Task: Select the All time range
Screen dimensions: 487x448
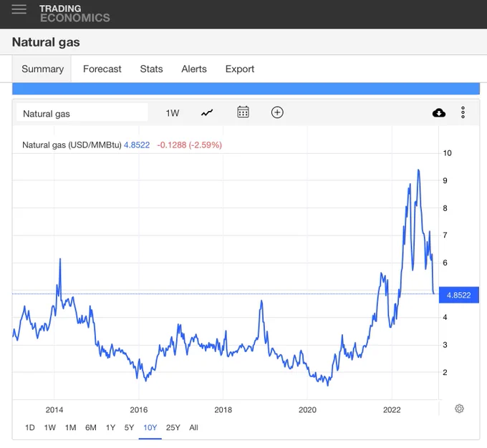Action: coord(193,427)
